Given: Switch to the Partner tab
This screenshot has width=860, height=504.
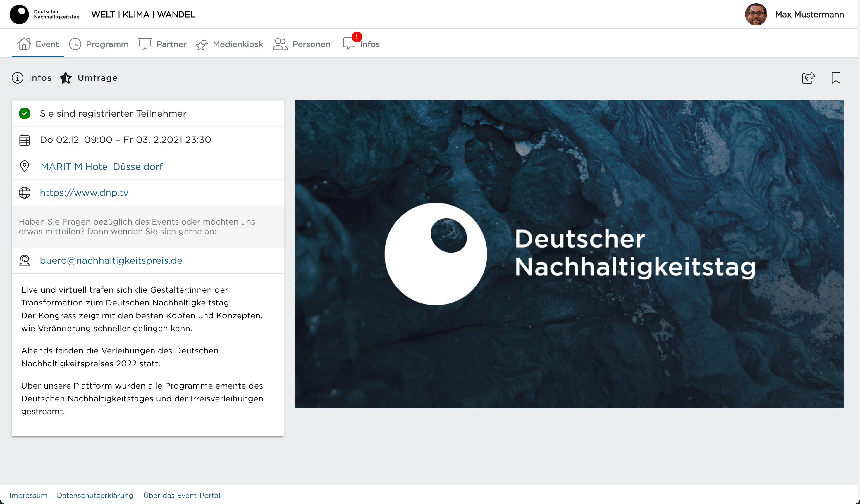Looking at the screenshot, I should tap(162, 44).
